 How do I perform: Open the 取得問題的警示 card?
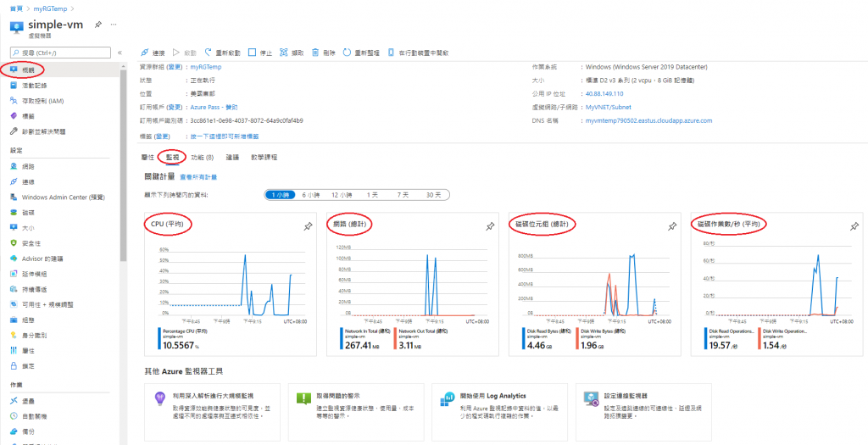(x=356, y=411)
